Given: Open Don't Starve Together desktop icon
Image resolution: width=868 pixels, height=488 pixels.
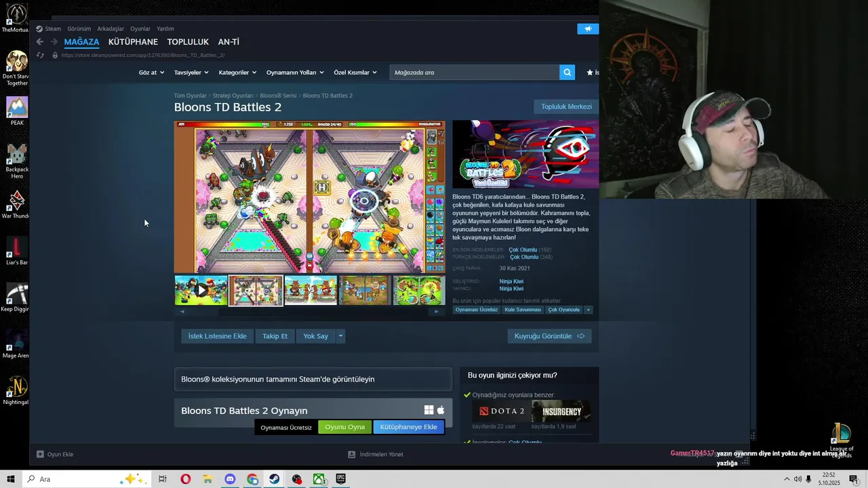Looking at the screenshot, I should [16, 68].
